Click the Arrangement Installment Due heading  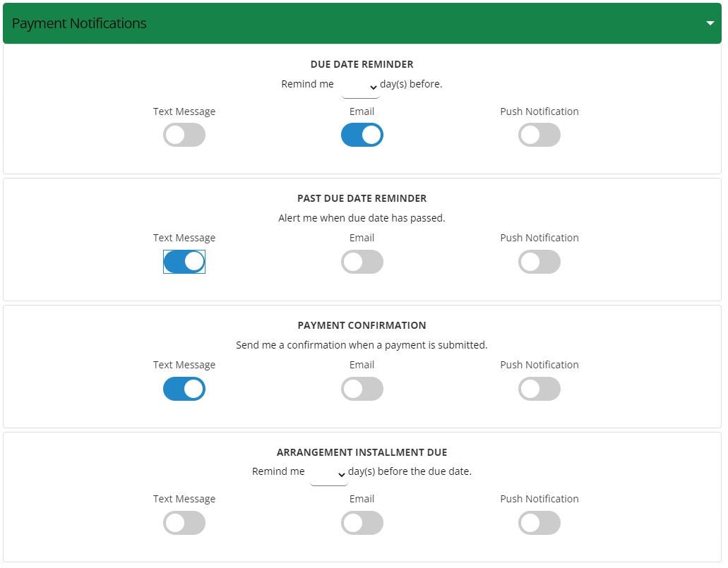362,452
